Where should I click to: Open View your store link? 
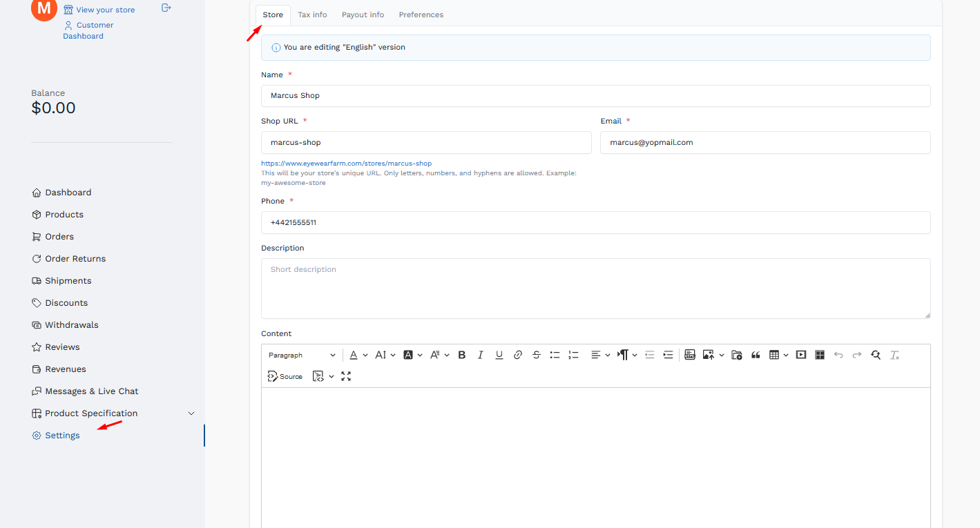[x=99, y=10]
